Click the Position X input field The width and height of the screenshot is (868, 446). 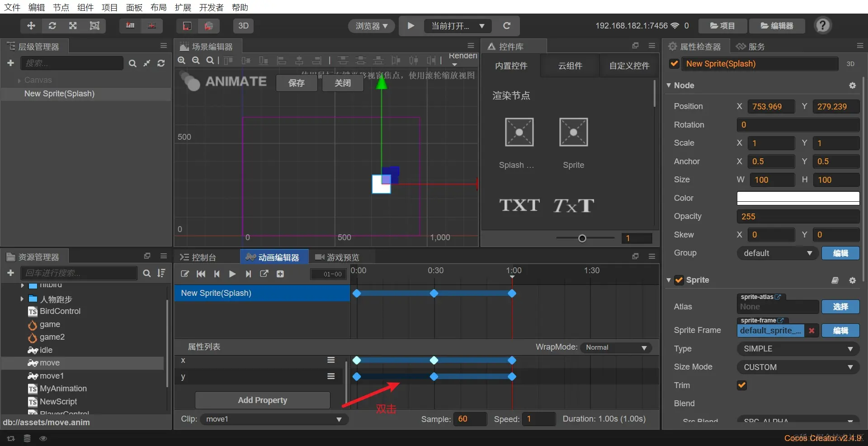point(771,106)
